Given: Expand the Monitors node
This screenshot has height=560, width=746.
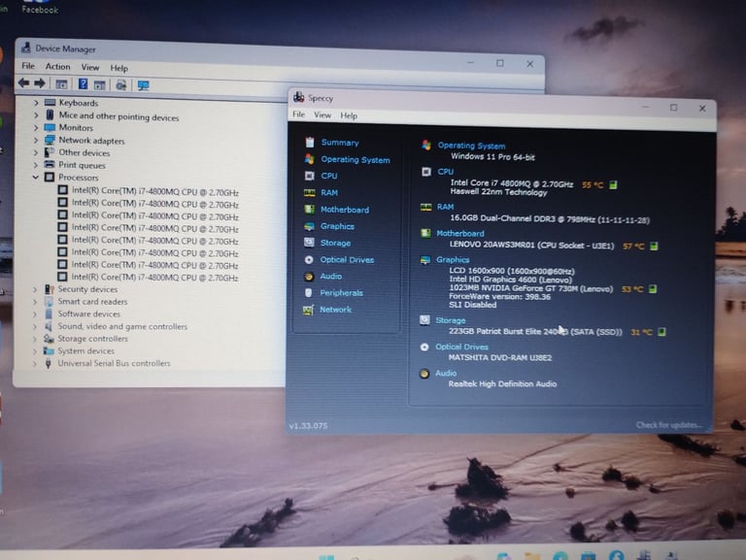Looking at the screenshot, I should click(36, 127).
